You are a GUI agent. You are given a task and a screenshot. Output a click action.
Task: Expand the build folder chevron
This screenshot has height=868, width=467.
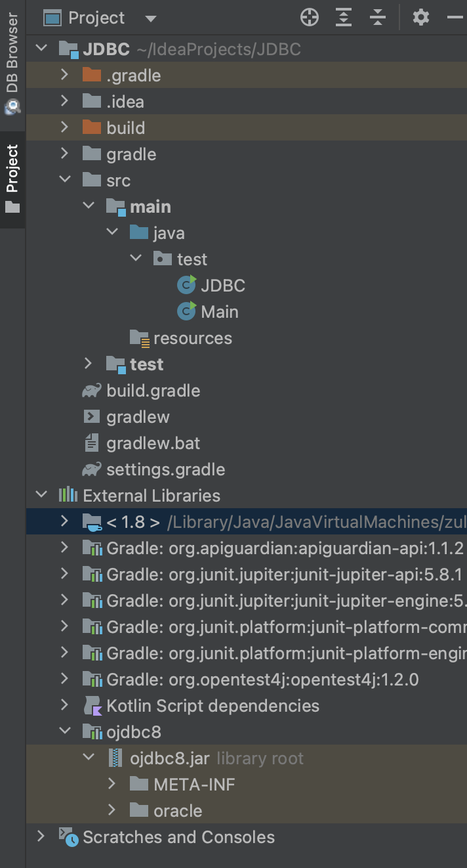coord(64,127)
